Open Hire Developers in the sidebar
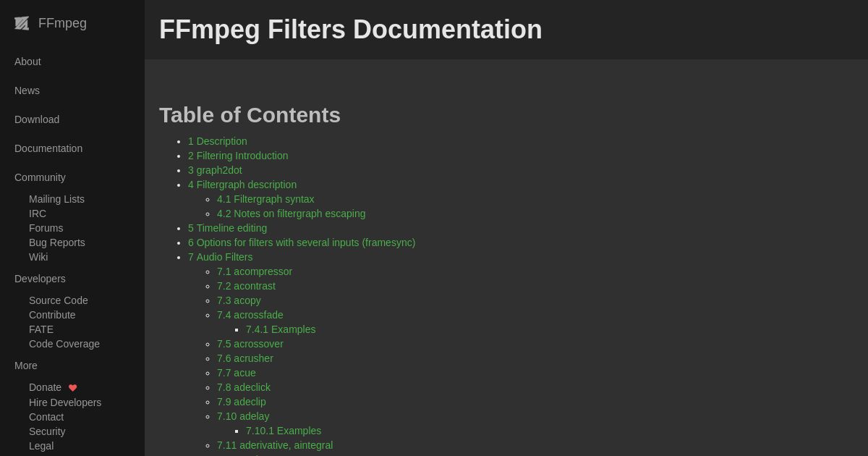Viewport: 868px width, 456px height. pyautogui.click(x=65, y=402)
